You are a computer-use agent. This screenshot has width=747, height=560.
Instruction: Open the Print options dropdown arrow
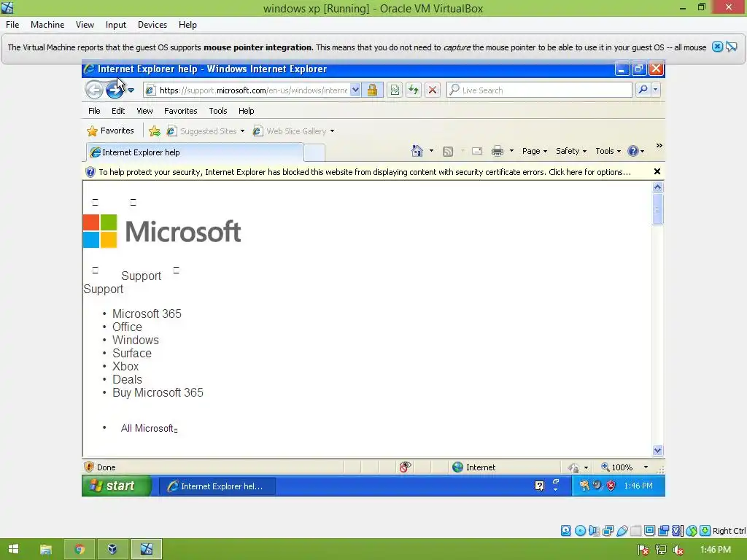pos(511,151)
